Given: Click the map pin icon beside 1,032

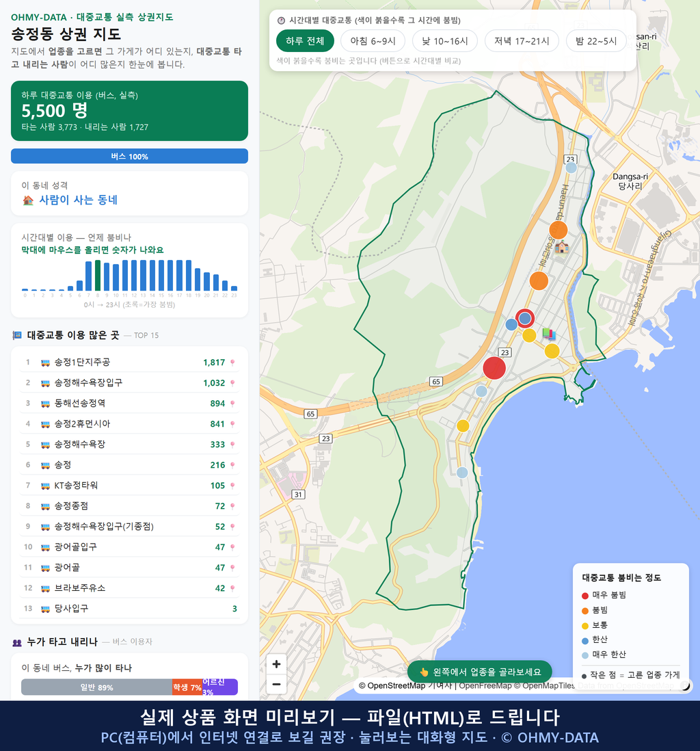Looking at the screenshot, I should click(232, 383).
